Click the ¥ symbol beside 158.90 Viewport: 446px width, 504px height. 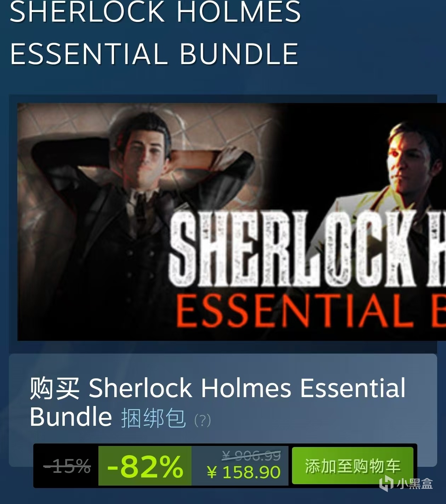[x=212, y=472]
